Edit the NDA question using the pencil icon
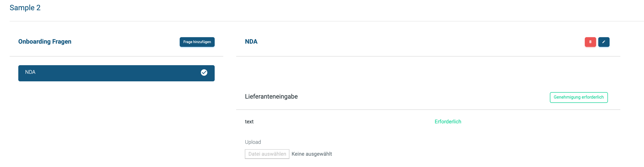The width and height of the screenshot is (644, 167). pos(604,42)
